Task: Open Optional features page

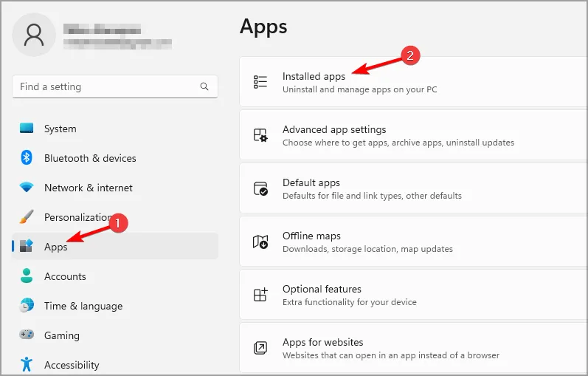Action: click(x=414, y=295)
